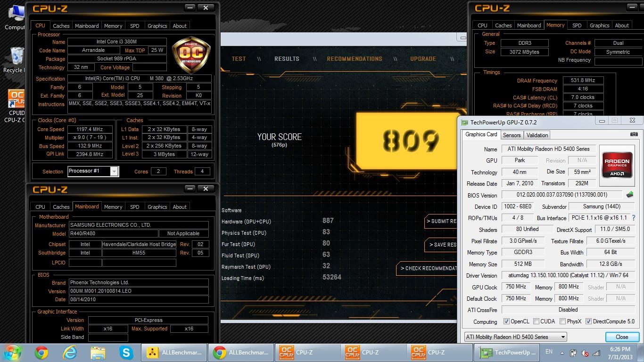Click the muted volume tray icon
644x362 pixels.
click(x=585, y=353)
